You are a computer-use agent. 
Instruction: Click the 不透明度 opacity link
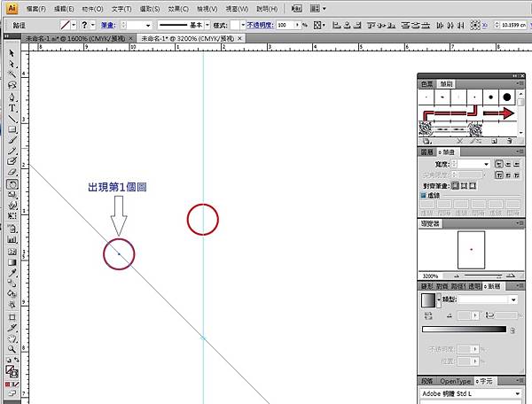(260, 25)
